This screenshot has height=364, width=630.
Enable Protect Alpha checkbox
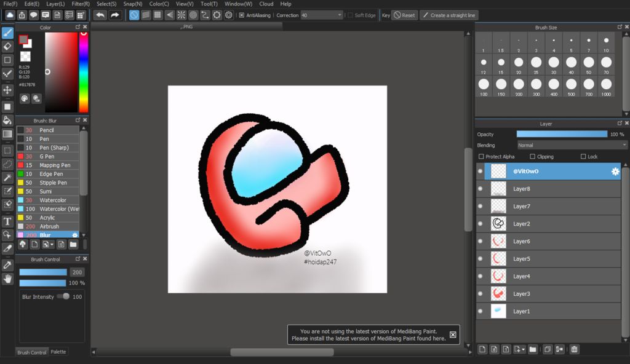[481, 157]
